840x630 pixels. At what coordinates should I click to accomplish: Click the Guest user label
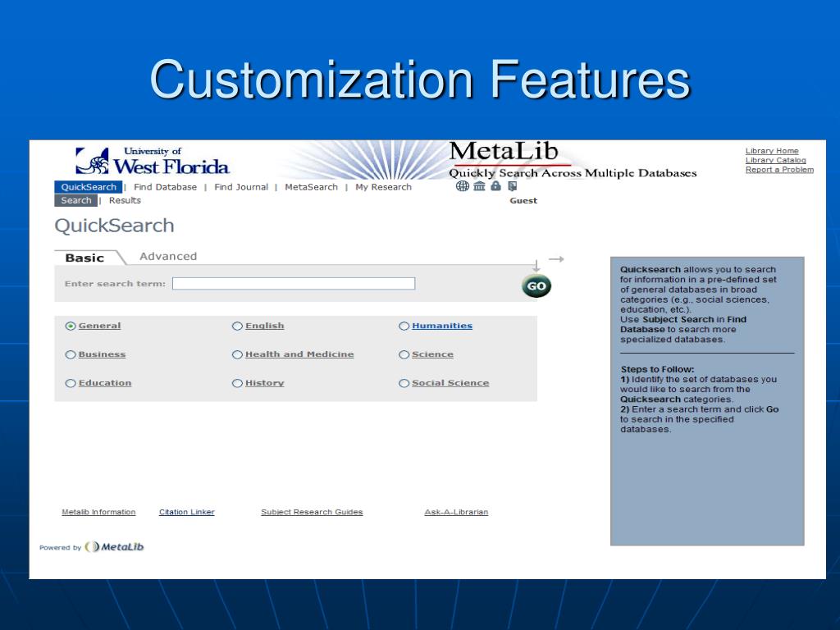coord(523,200)
